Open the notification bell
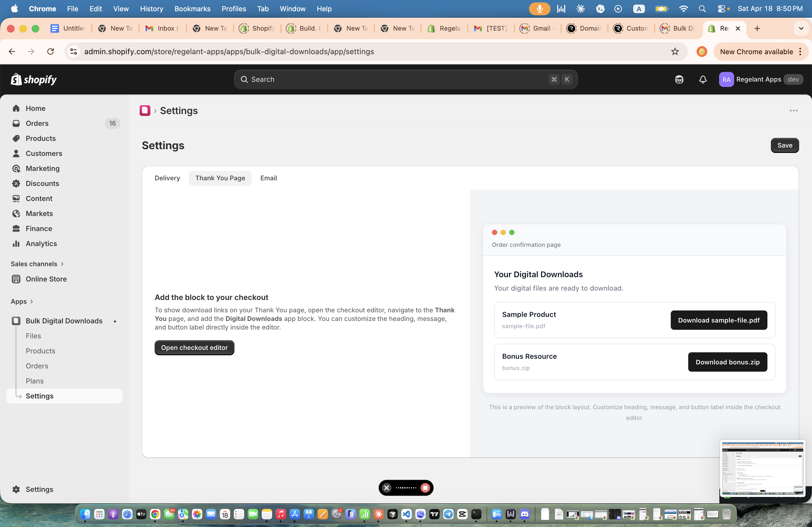Screen dimensions: 812x527 [x=702, y=79]
